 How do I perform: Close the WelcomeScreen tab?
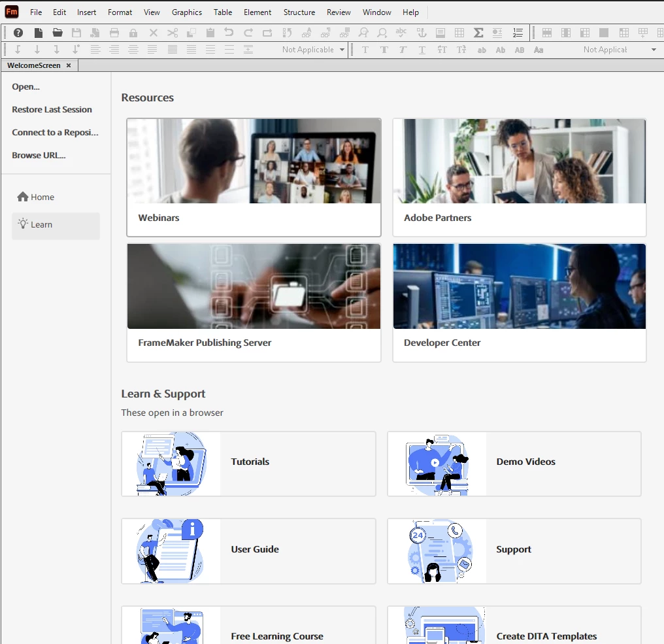point(69,65)
